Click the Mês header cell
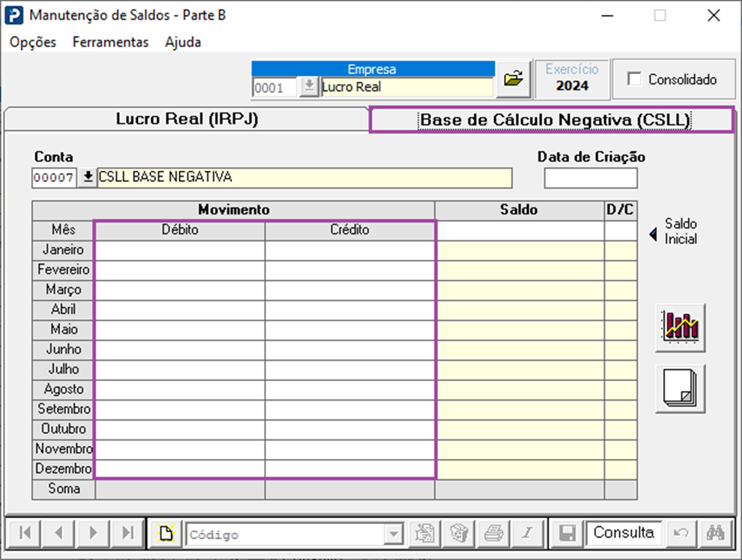This screenshot has width=742, height=560. click(64, 231)
